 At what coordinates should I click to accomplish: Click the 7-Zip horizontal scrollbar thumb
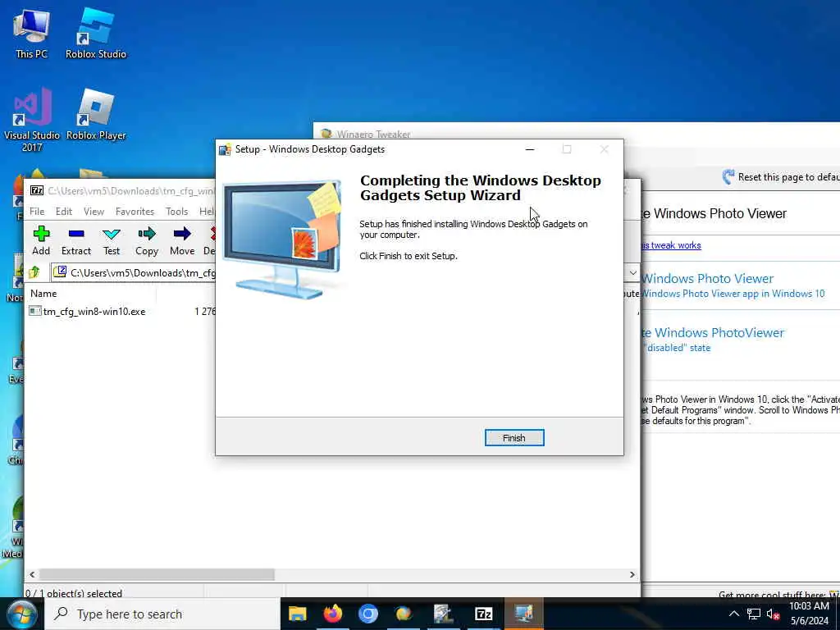[x=157, y=574]
